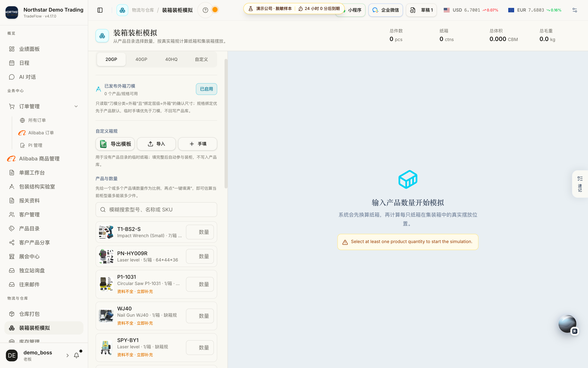Image resolution: width=588 pixels, height=368 pixels.
Task: Select the 40GP container tab
Action: tap(141, 59)
